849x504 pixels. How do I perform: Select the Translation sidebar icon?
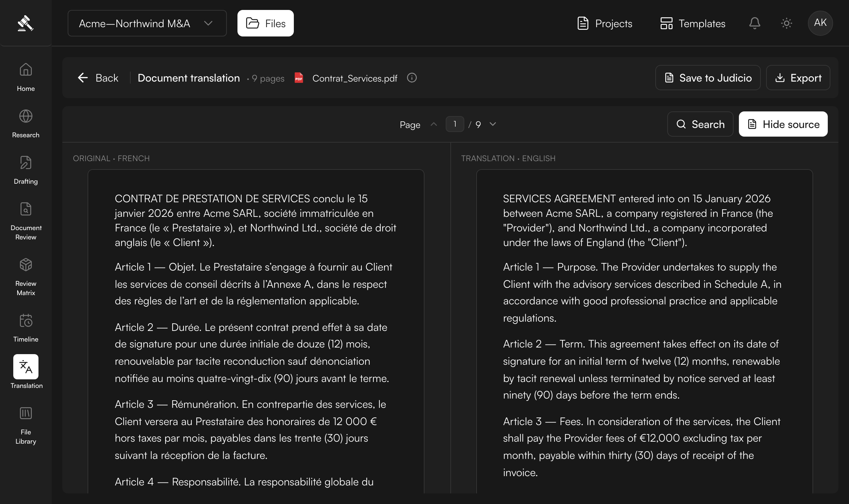point(26,367)
